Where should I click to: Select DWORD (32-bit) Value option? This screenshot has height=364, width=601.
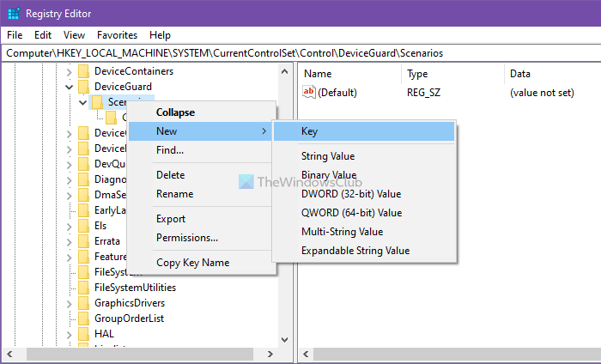click(x=350, y=194)
